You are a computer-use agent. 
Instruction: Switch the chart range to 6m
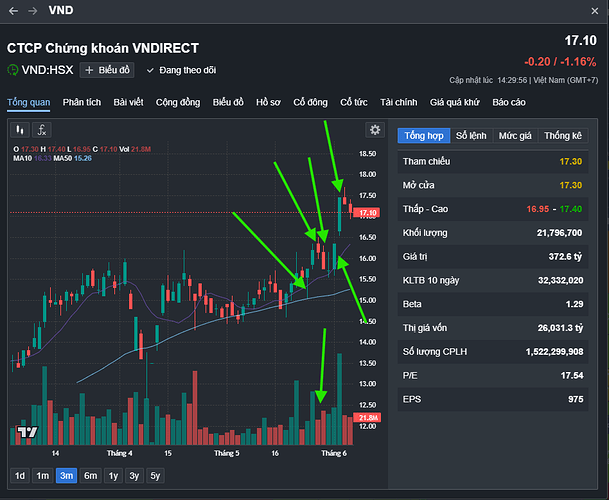[x=91, y=475]
